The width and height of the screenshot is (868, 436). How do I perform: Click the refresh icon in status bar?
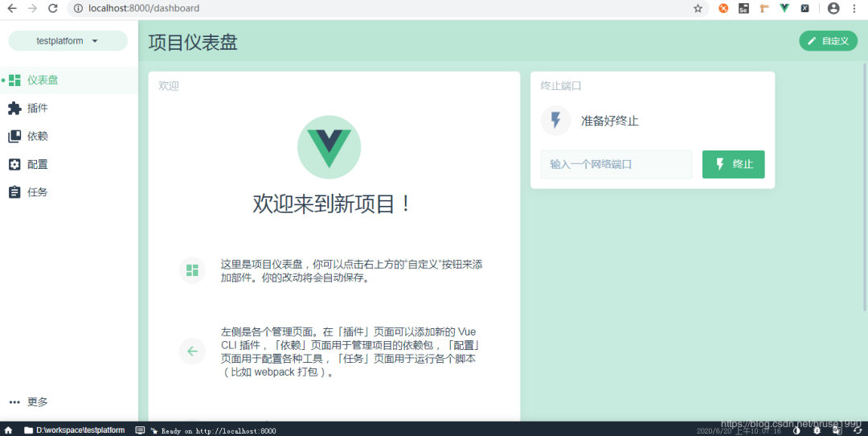[858, 430]
